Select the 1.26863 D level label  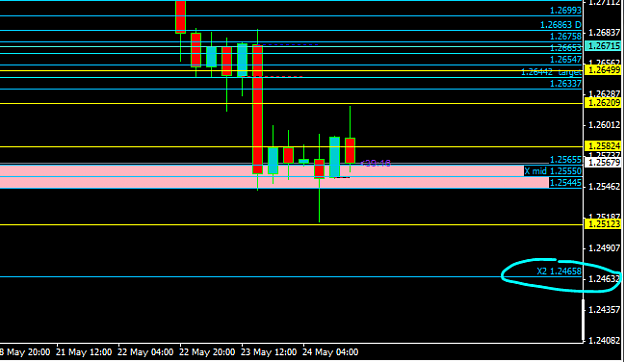click(x=560, y=25)
